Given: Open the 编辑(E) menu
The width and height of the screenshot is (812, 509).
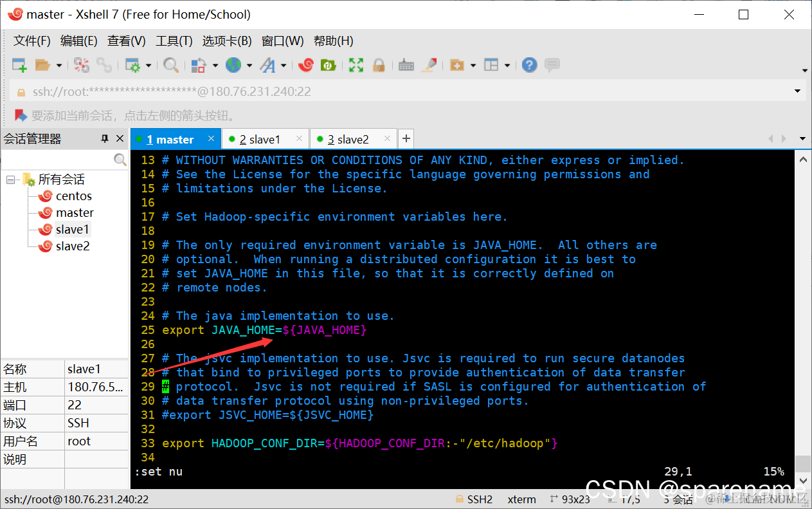Looking at the screenshot, I should (79, 41).
